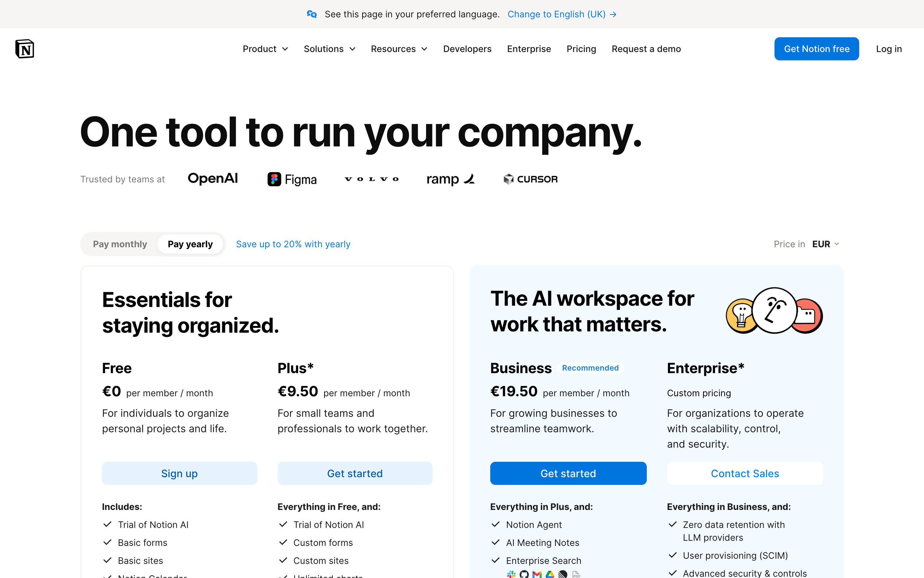The height and width of the screenshot is (578, 924).
Task: Go to Enterprise page in navigation
Action: point(529,49)
